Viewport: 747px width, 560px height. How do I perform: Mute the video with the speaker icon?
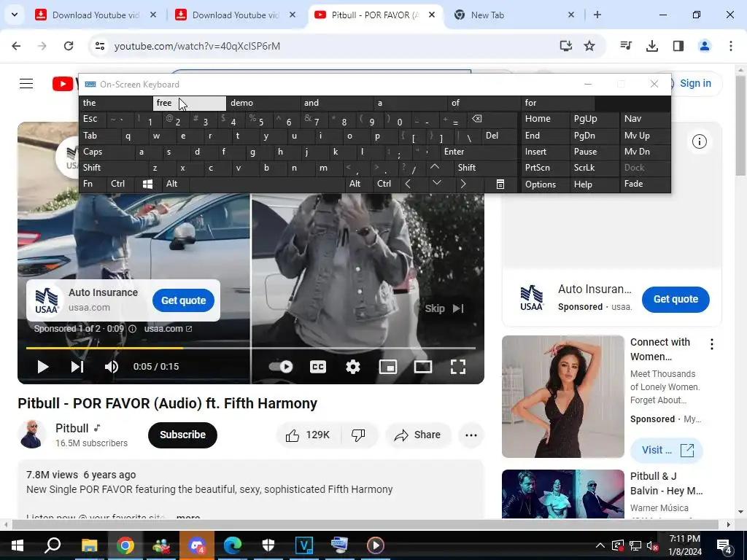tap(112, 367)
